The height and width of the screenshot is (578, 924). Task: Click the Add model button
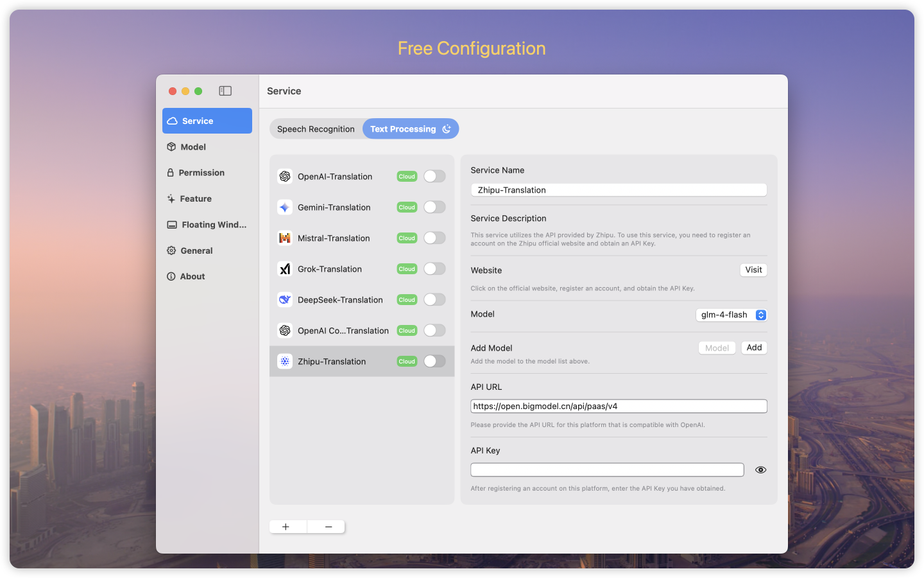(754, 347)
